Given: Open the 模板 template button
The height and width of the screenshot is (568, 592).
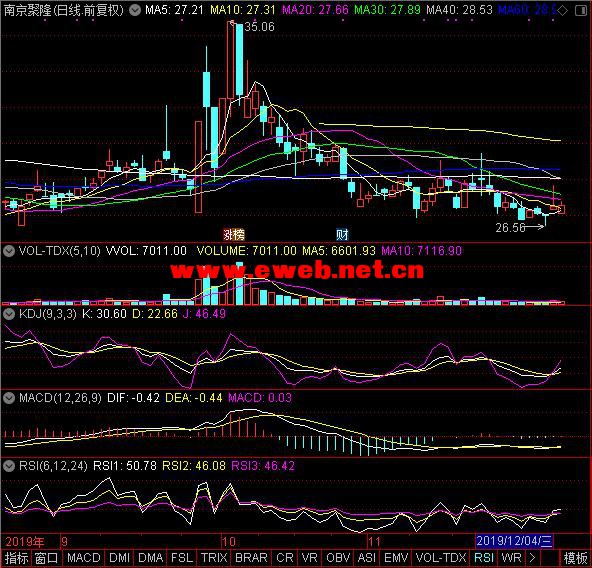Looking at the screenshot, I should click(x=575, y=558).
